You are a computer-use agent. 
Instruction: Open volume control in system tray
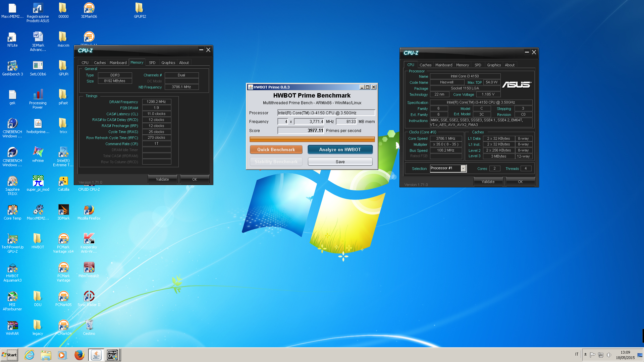tap(609, 355)
